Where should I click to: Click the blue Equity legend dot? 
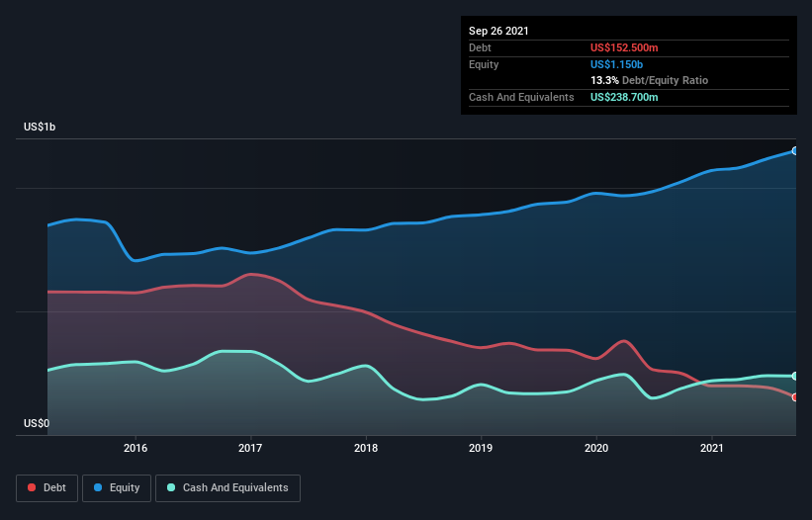(98, 487)
